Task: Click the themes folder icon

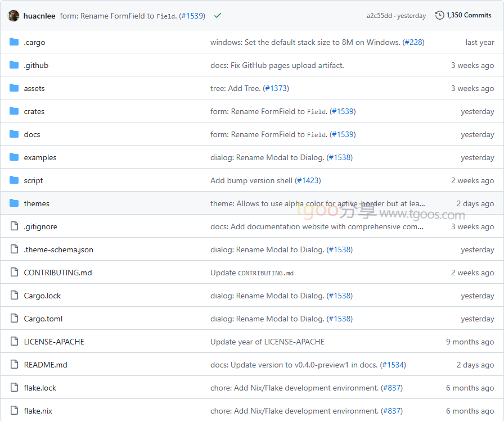Action: [14, 203]
